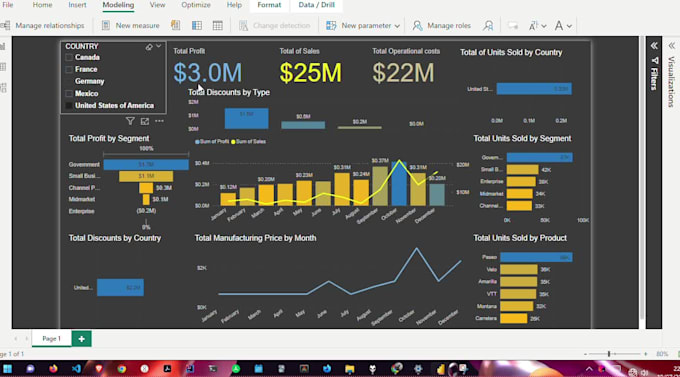Switch to Table view in left sidebar
Viewport: 680px width, 377px height.
click(x=3, y=67)
